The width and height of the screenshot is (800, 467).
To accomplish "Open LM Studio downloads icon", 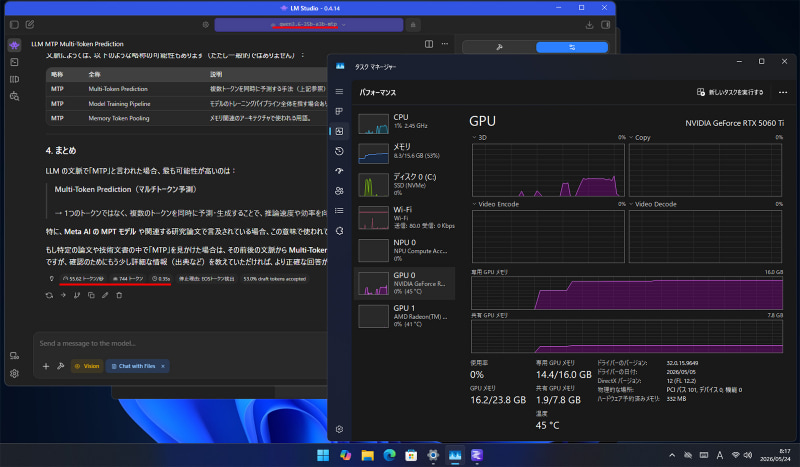I will (589, 24).
